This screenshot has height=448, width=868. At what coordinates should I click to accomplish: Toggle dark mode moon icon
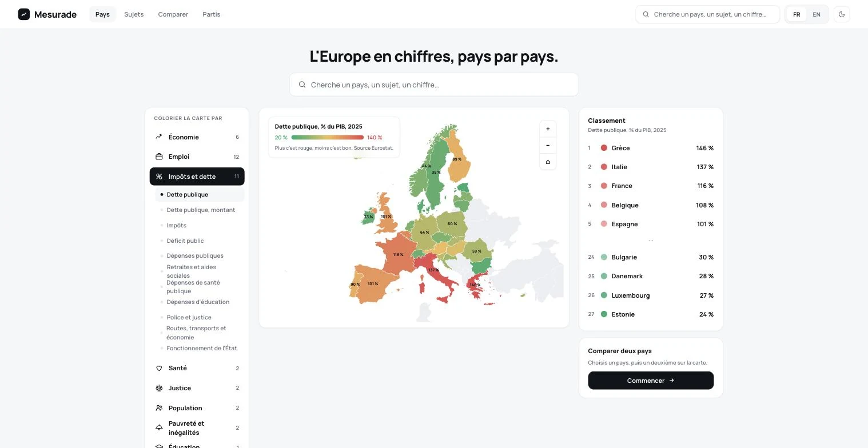pyautogui.click(x=842, y=14)
